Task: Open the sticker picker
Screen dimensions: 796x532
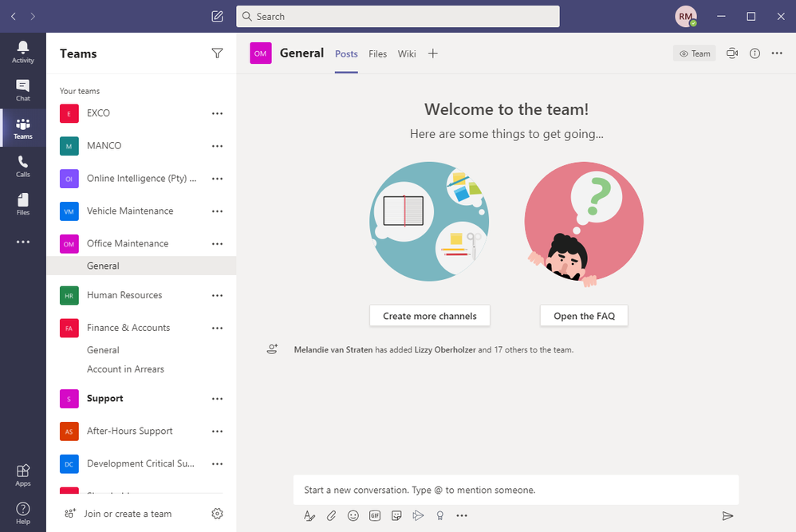Action: pyautogui.click(x=396, y=516)
